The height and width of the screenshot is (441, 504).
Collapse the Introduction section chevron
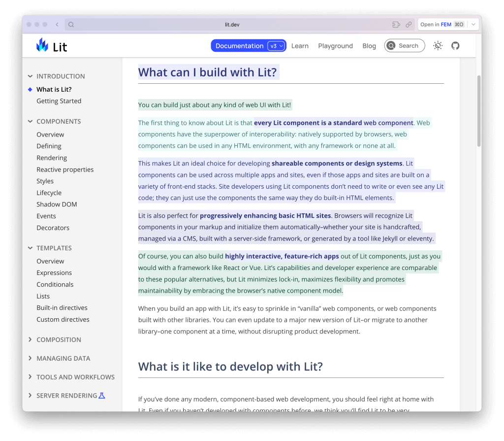[x=30, y=76]
